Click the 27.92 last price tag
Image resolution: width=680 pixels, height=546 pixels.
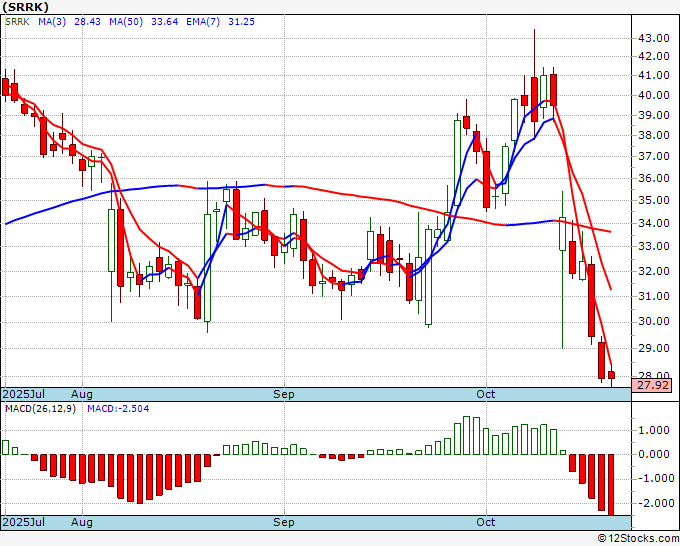(652, 385)
